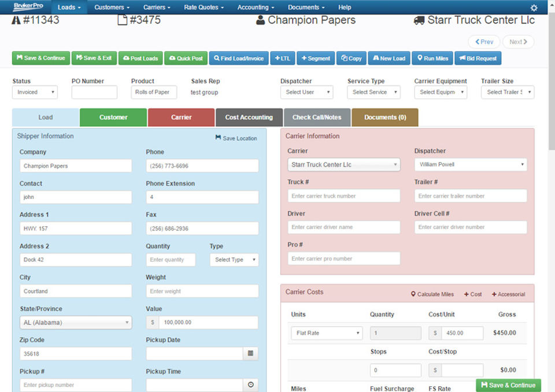Viewport: 555px width, 392px height.
Task: Open Service Type dropdown
Action: (374, 92)
